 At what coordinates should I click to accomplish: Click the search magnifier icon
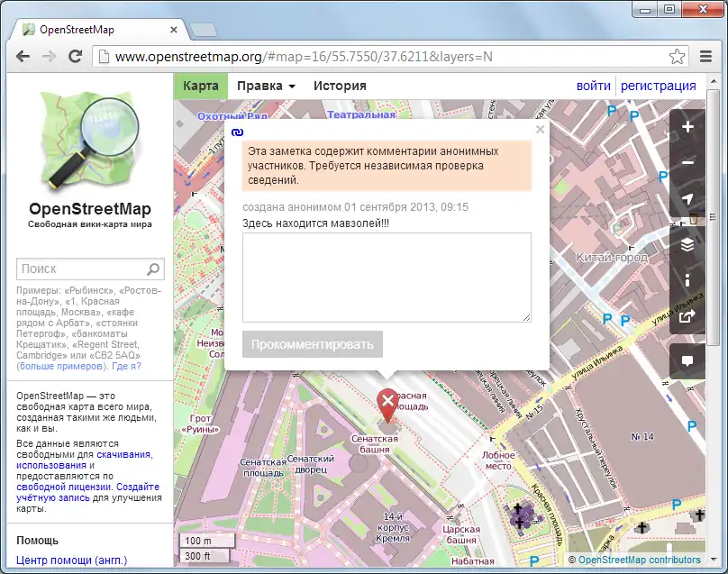153,269
